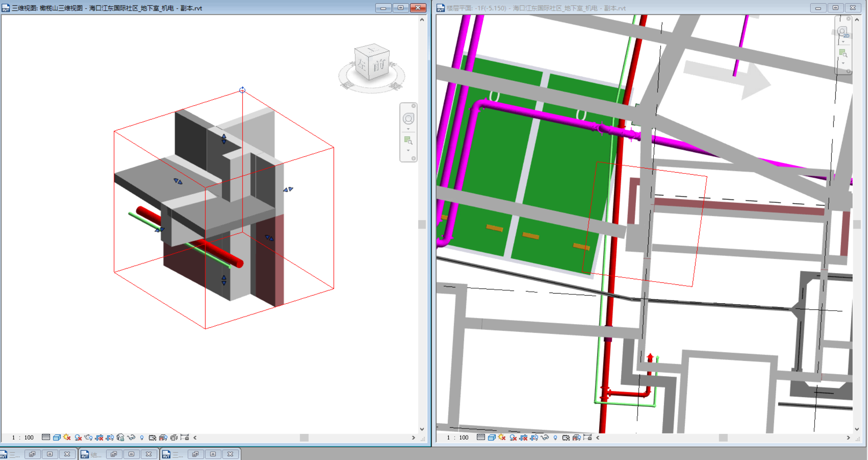The image size is (868, 460).
Task: Toggle Sun Path in 3D view
Action: click(x=67, y=438)
